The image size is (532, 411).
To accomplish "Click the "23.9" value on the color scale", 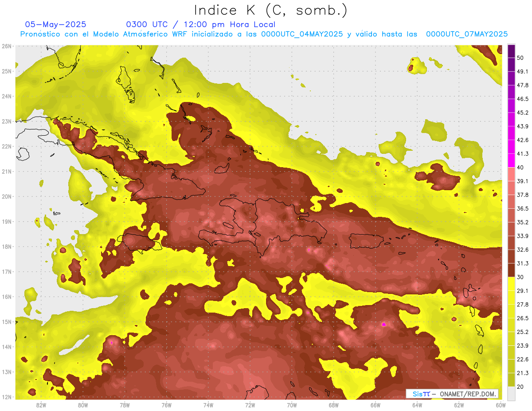I will tap(522, 345).
